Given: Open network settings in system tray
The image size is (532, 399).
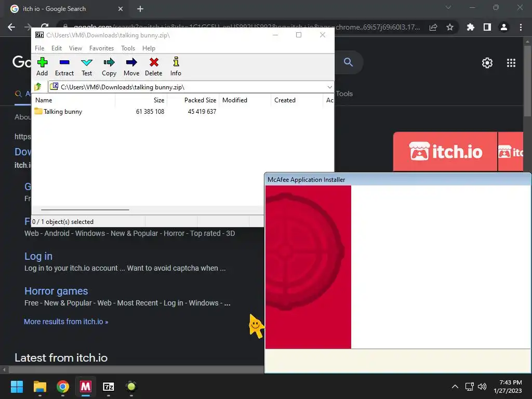Looking at the screenshot, I should (470, 387).
